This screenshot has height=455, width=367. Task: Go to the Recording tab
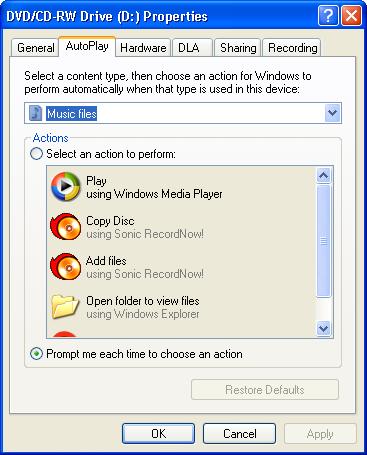click(292, 48)
